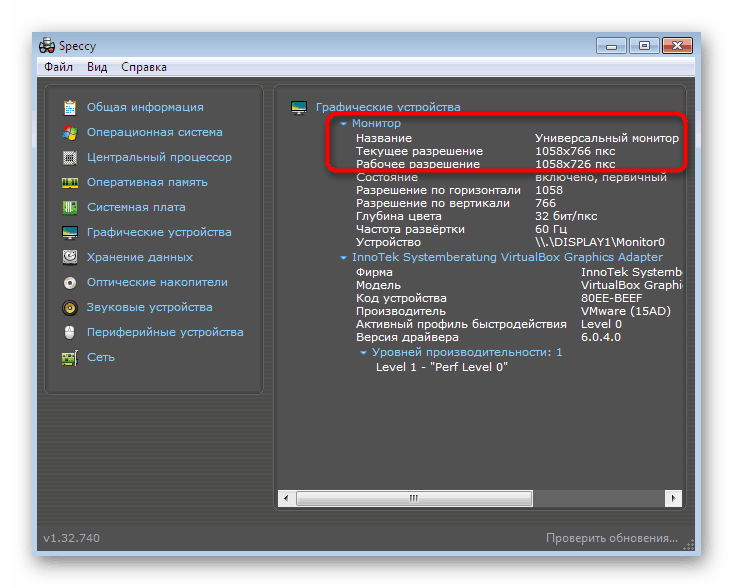Click the horizontal scrollbar right arrow
The height and width of the screenshot is (588, 733).
pyautogui.click(x=673, y=498)
